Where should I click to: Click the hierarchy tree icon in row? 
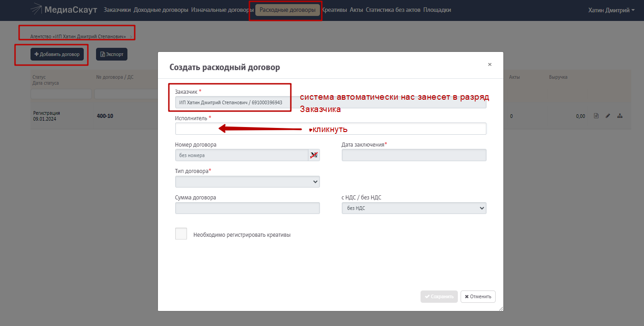tap(619, 116)
